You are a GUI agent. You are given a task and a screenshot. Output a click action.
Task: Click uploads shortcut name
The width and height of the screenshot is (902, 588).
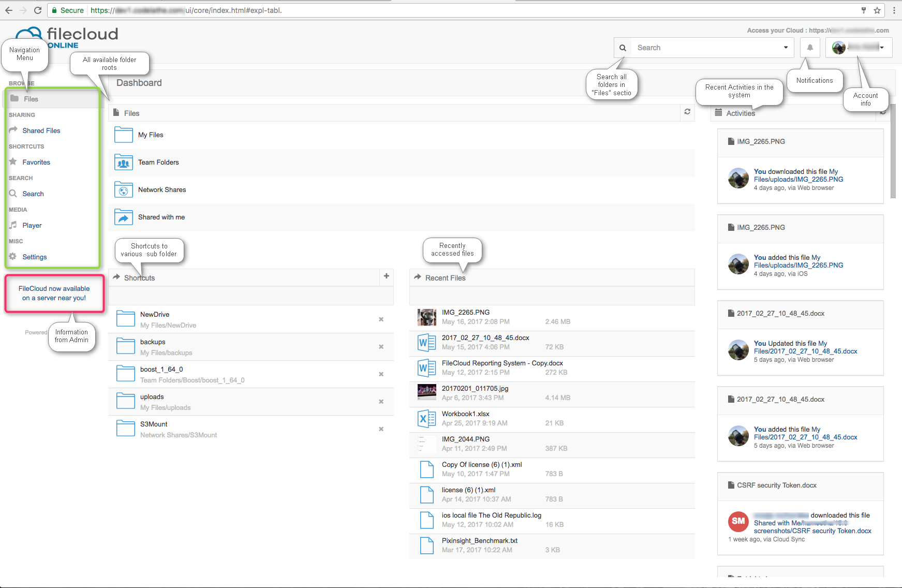[x=152, y=397]
